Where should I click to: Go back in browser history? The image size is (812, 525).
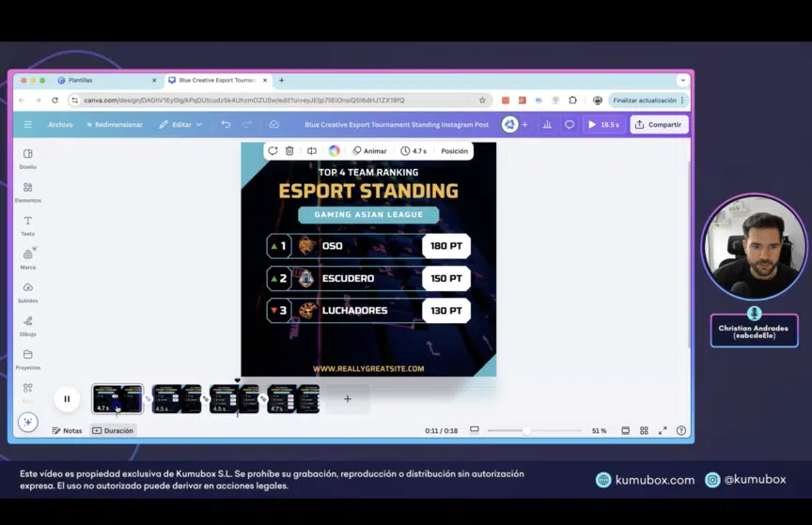(x=22, y=100)
